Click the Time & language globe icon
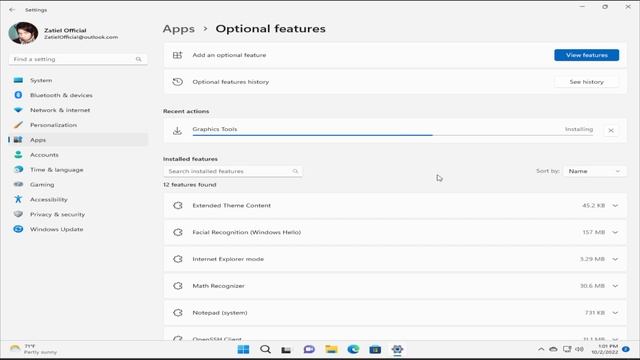This screenshot has height=360, width=640. pyautogui.click(x=18, y=170)
